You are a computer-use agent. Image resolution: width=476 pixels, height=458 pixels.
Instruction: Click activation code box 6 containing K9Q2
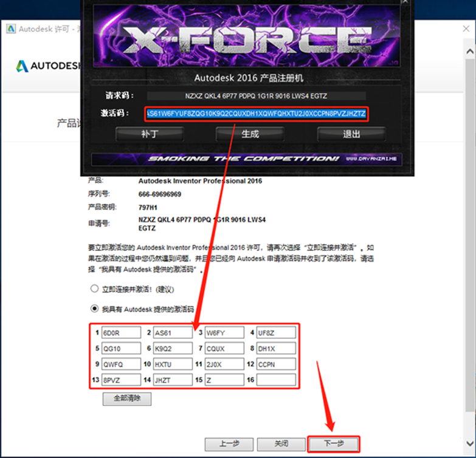coord(173,348)
